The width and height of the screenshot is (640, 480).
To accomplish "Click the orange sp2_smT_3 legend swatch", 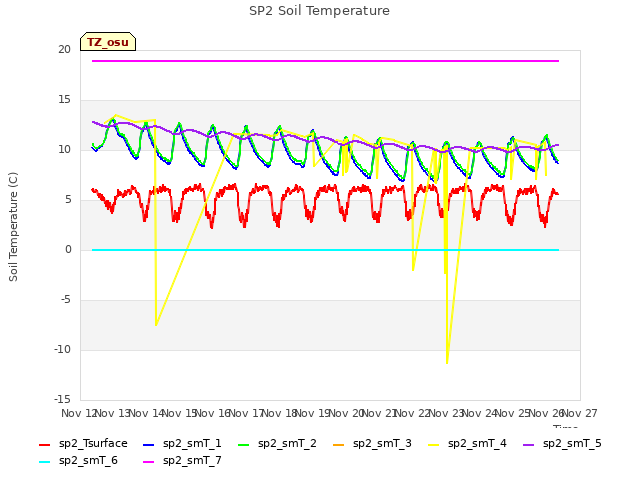I will pos(339,444).
